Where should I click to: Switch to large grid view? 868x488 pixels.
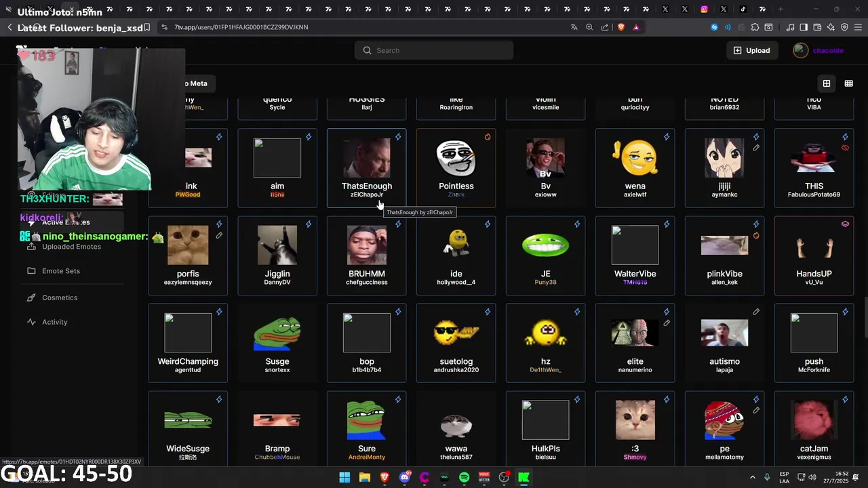(827, 83)
